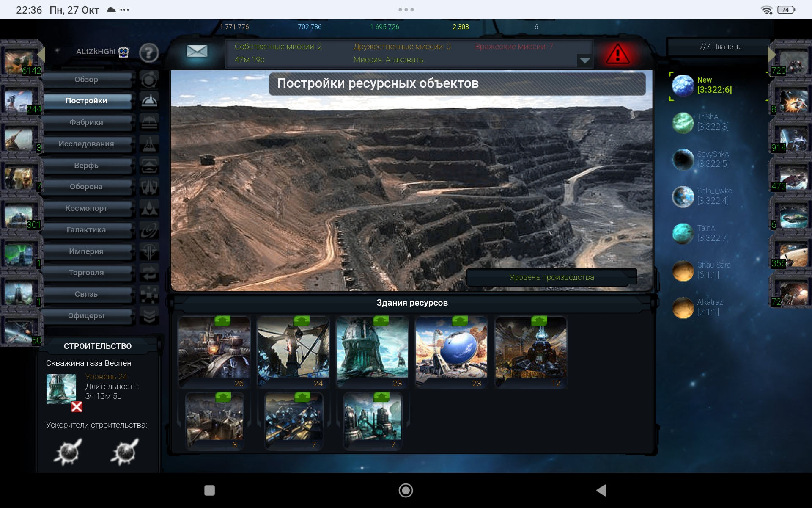Screen dimensions: 812x508
Task: Click the Уровень производства button
Action: pos(551,277)
